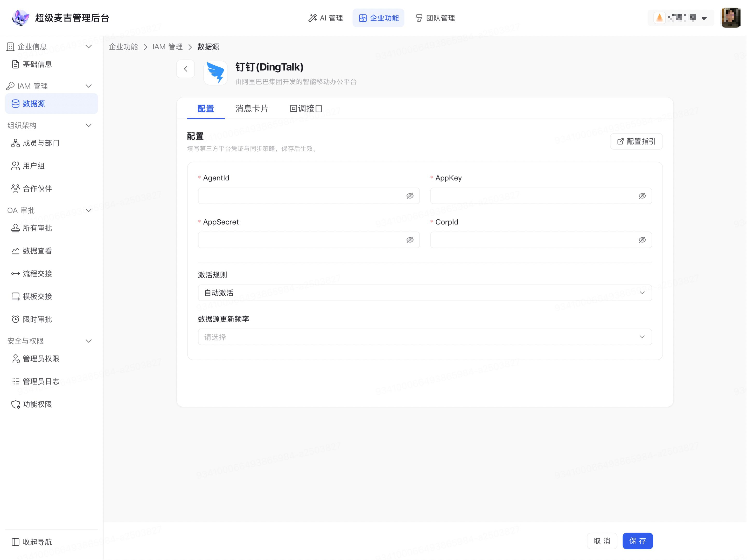Toggle visibility of AppSecret value

tap(410, 240)
